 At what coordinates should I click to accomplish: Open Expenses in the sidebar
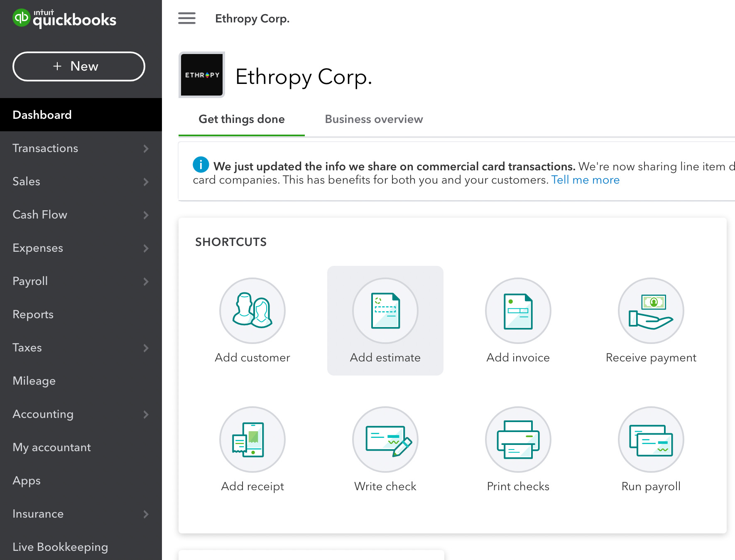pos(81,248)
